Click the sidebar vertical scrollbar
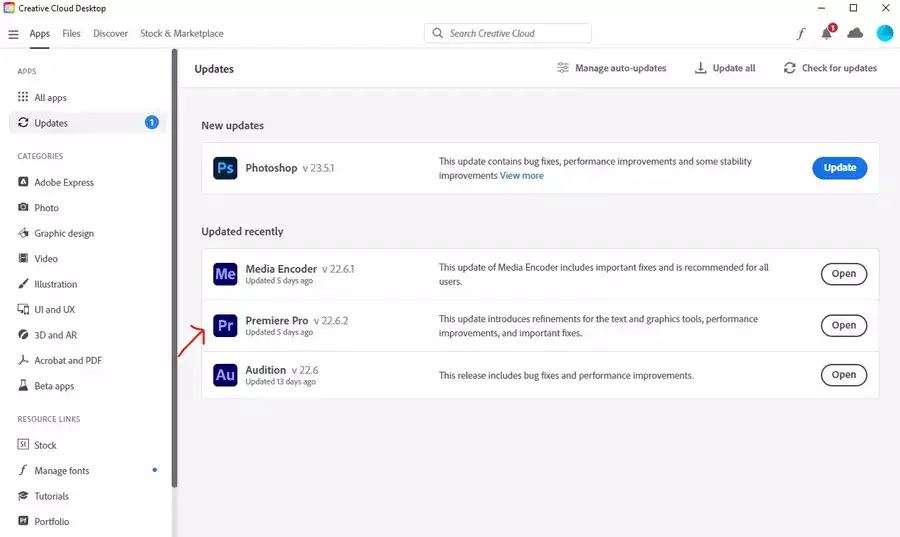Viewport: 900px width, 537px height. pos(174,268)
